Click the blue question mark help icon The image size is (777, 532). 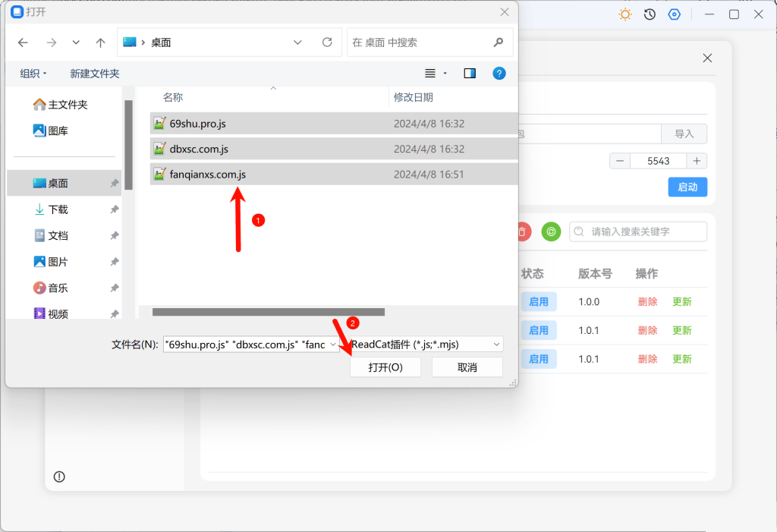click(499, 73)
